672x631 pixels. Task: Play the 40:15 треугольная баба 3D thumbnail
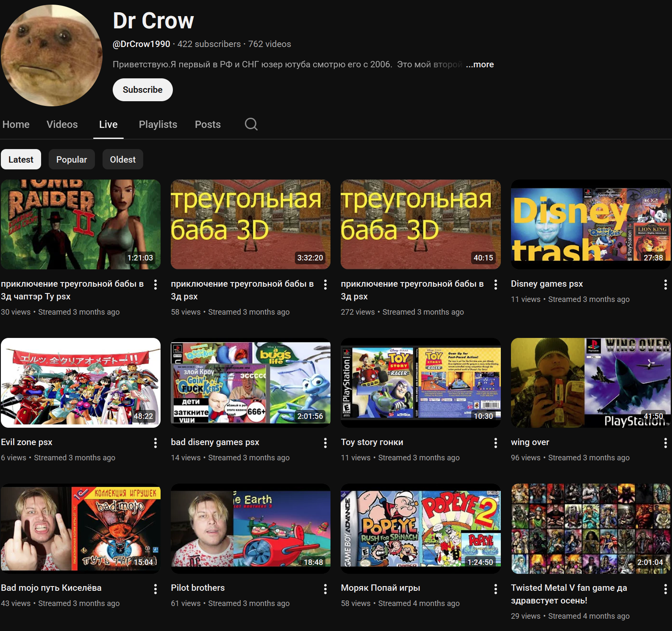pyautogui.click(x=421, y=224)
